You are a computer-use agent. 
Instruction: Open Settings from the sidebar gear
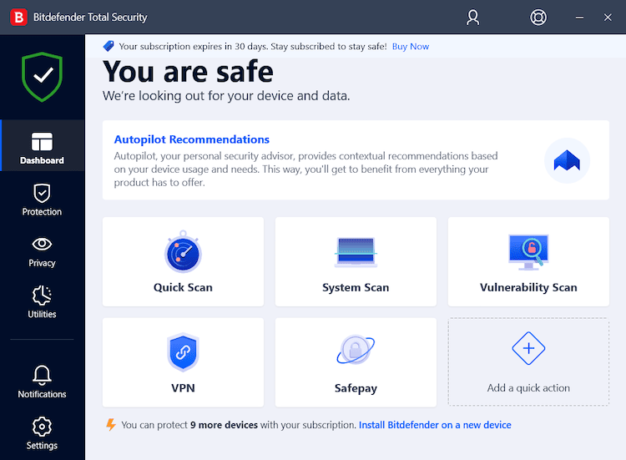click(42, 433)
